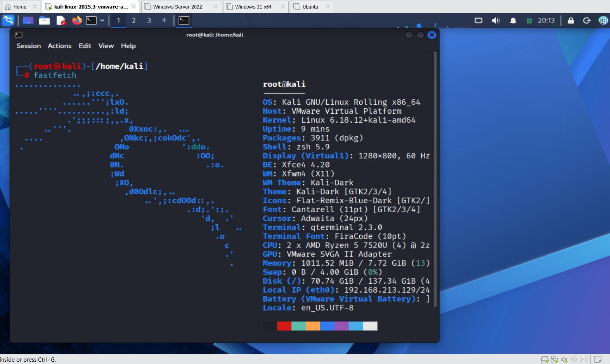The height and width of the screenshot is (364, 610).
Task: Close the Home tab
Action: [x=35, y=7]
